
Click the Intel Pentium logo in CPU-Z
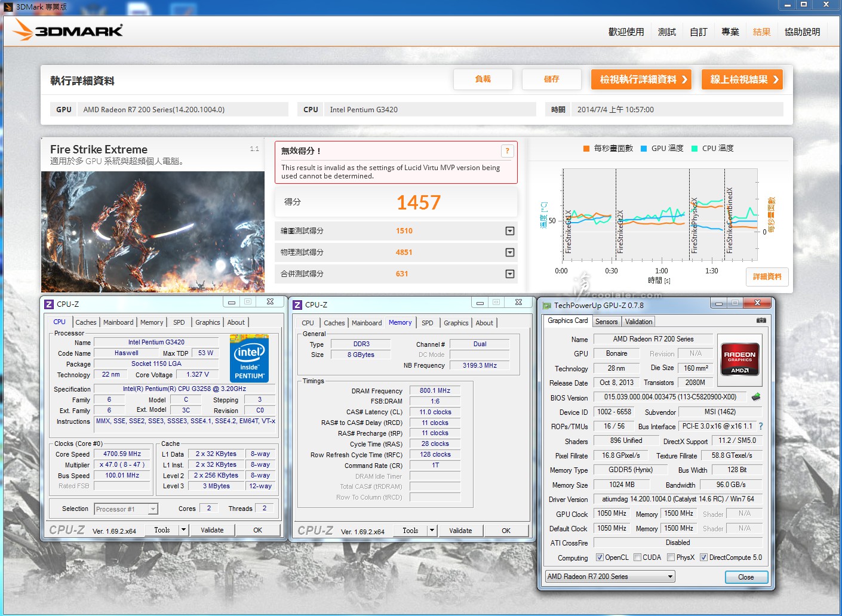(x=249, y=358)
